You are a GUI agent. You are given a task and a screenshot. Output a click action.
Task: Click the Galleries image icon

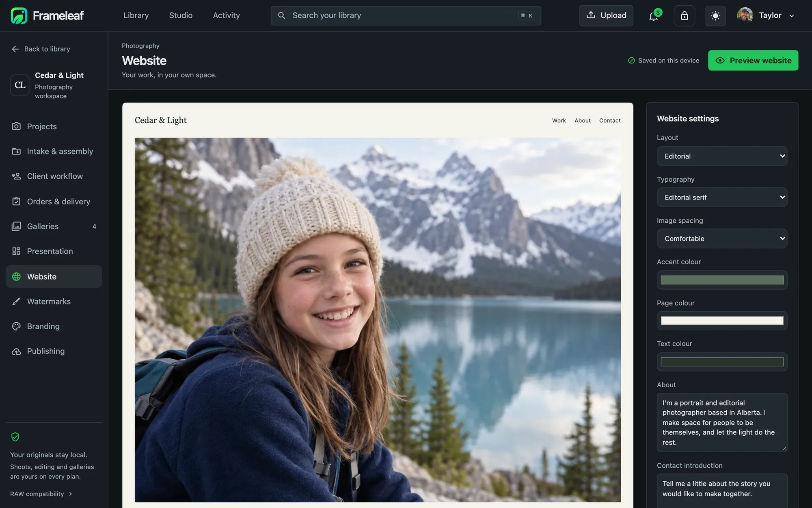click(16, 226)
